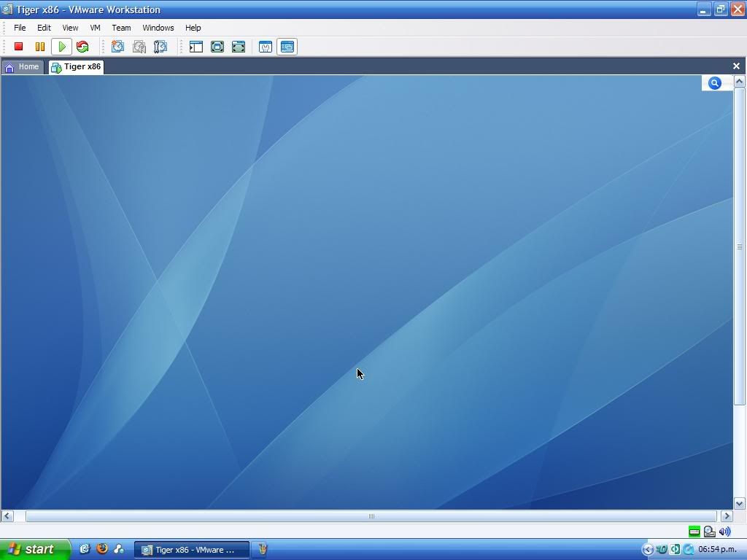Click the green network adapter status icon

694,532
